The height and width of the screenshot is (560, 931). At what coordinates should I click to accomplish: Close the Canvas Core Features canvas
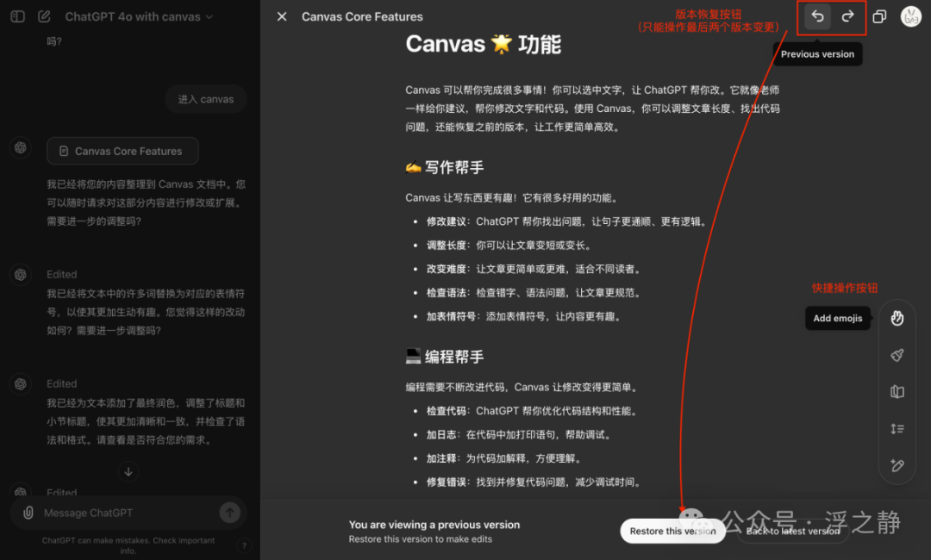282,16
